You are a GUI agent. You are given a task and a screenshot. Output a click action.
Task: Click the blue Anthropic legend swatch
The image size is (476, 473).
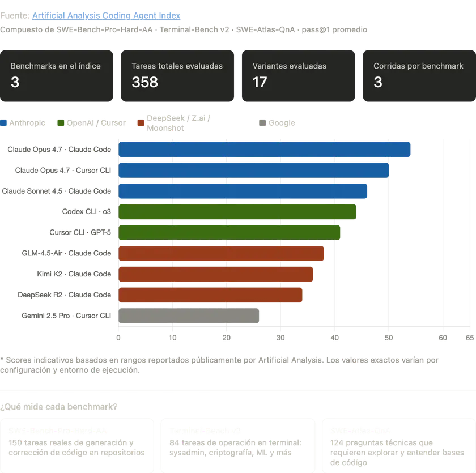(3, 123)
